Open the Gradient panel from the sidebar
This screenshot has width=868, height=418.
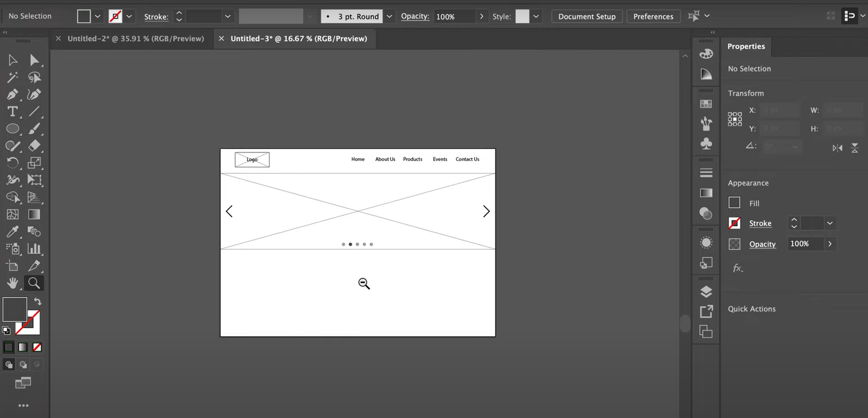pyautogui.click(x=706, y=193)
